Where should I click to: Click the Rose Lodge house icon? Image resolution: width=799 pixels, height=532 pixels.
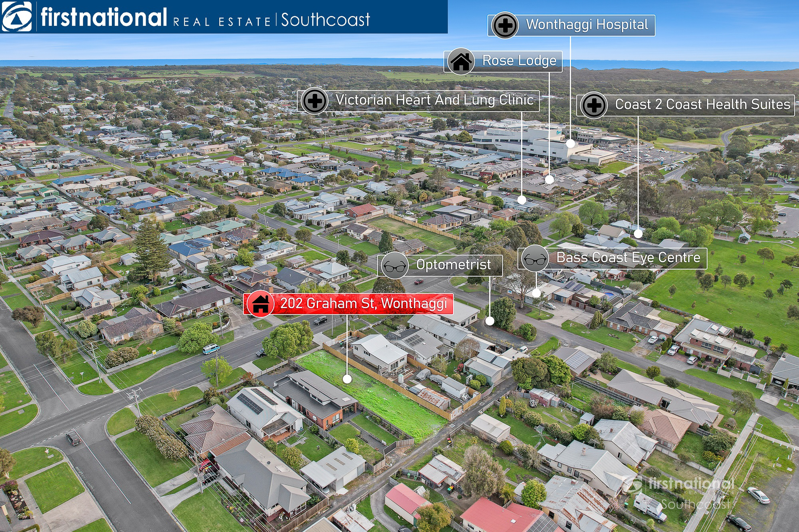tap(461, 61)
